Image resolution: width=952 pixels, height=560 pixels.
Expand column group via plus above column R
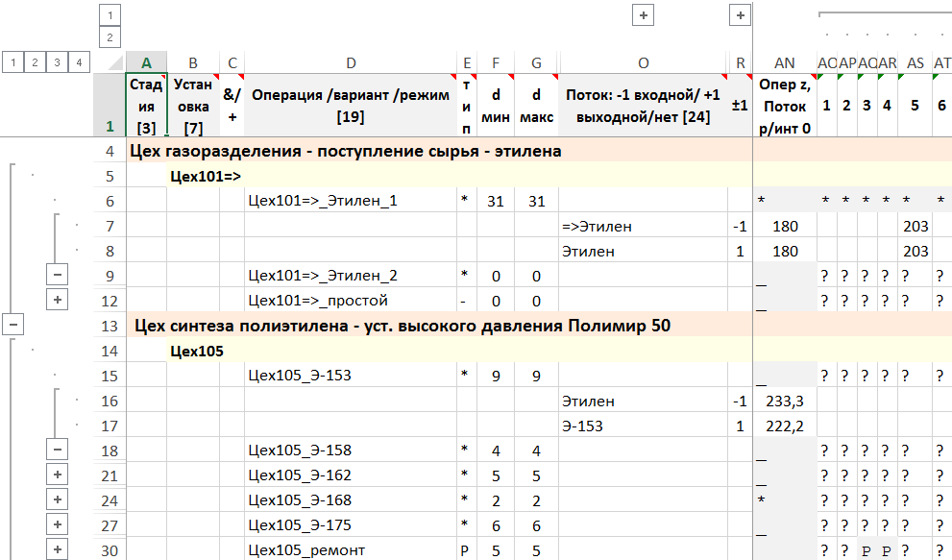(740, 15)
